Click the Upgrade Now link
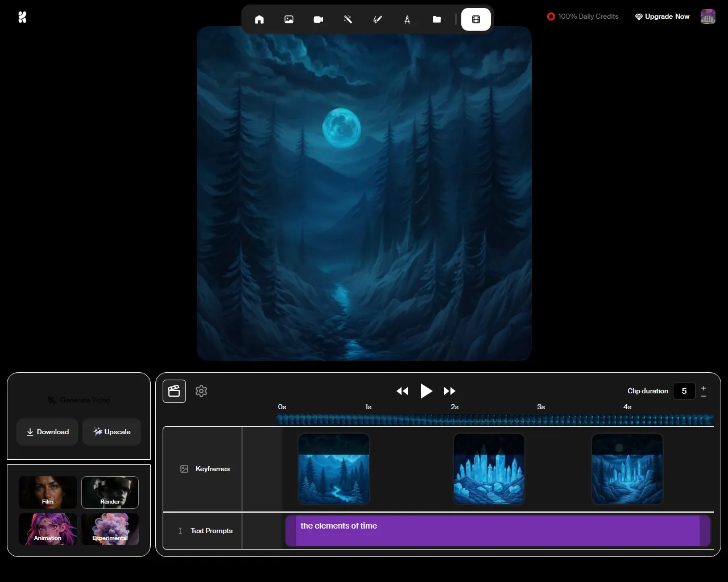Screen dimensions: 728x582 [x=663, y=16]
